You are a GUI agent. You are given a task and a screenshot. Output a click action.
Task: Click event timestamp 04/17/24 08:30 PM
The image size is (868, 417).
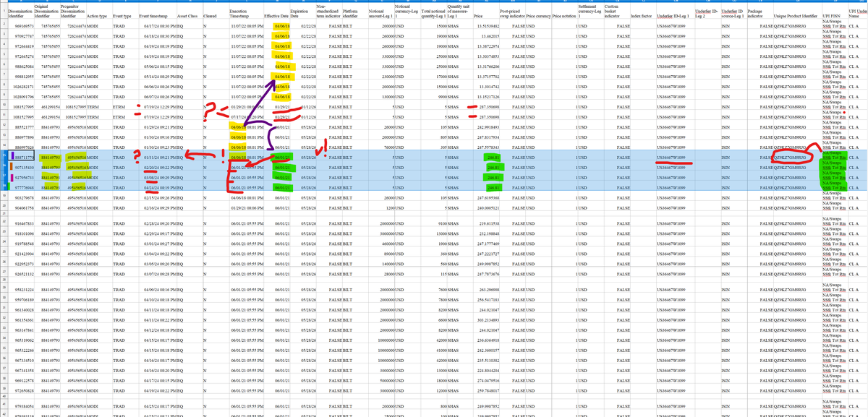pyautogui.click(x=158, y=25)
